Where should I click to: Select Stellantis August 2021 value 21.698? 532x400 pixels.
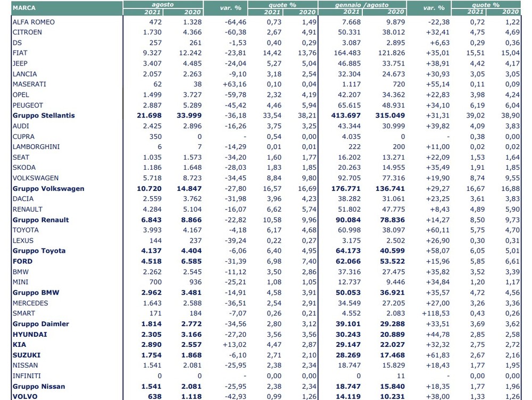coord(149,115)
